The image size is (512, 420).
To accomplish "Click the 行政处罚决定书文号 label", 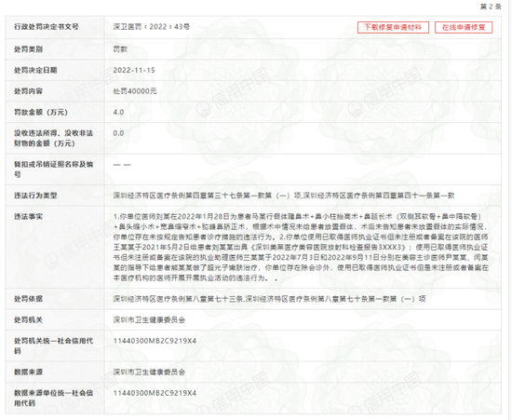I will tap(46, 27).
